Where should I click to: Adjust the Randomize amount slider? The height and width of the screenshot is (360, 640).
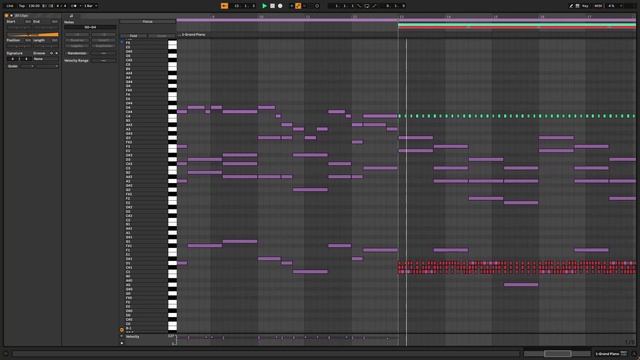(104, 53)
